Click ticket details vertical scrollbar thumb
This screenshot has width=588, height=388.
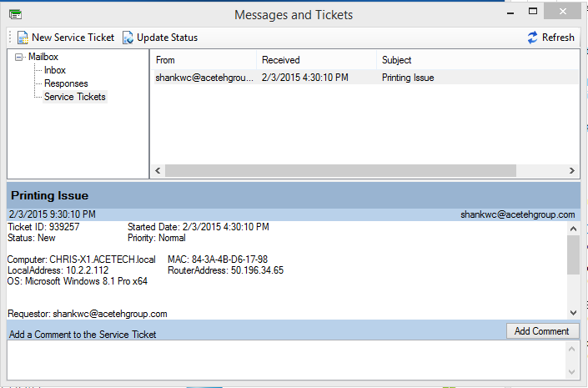[573, 255]
